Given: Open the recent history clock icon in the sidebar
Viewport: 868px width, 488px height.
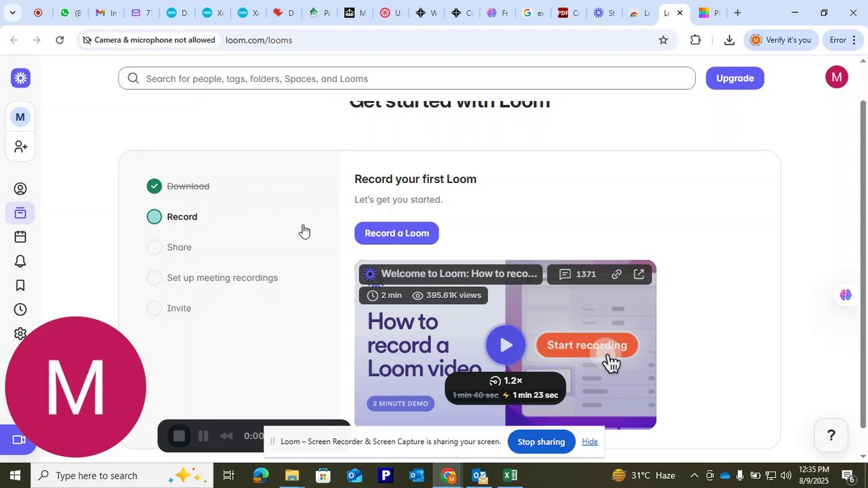Looking at the screenshot, I should pos(20,310).
